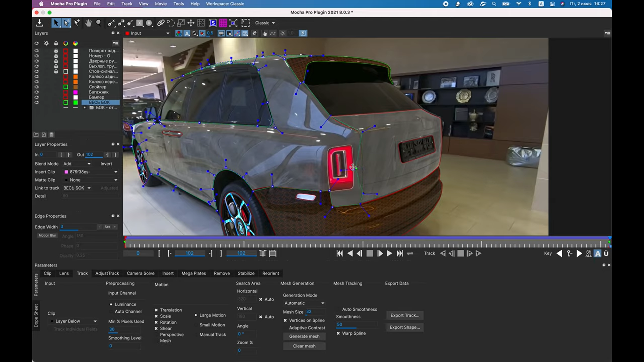Select the Create X-Spline layer tool
The height and width of the screenshot is (362, 644).
[x=111, y=23]
